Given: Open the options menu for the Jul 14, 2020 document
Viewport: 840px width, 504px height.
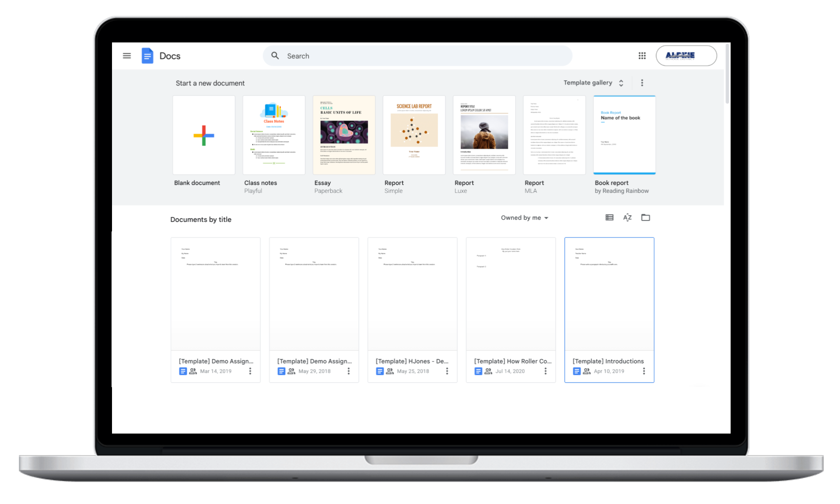Looking at the screenshot, I should click(545, 371).
